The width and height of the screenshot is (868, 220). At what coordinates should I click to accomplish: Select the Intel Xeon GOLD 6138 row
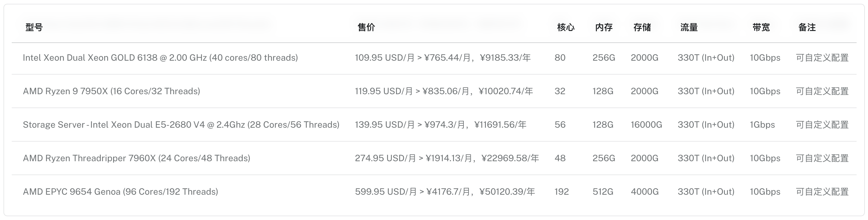tap(160, 58)
